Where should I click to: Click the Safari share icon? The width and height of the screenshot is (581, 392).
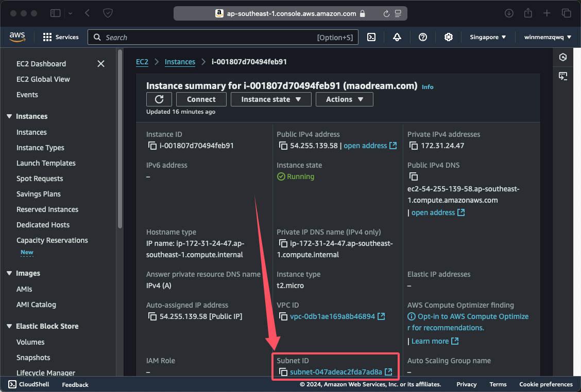[528, 13]
